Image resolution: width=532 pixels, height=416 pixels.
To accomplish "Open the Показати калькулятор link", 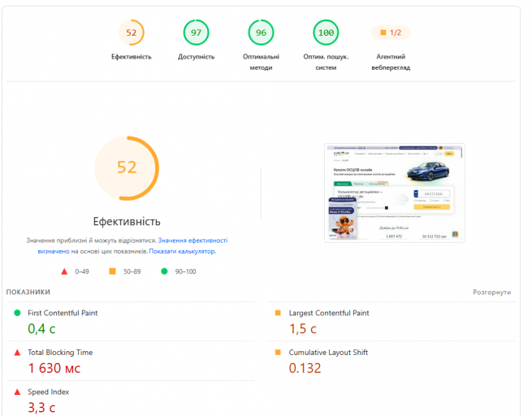I will [183, 251].
